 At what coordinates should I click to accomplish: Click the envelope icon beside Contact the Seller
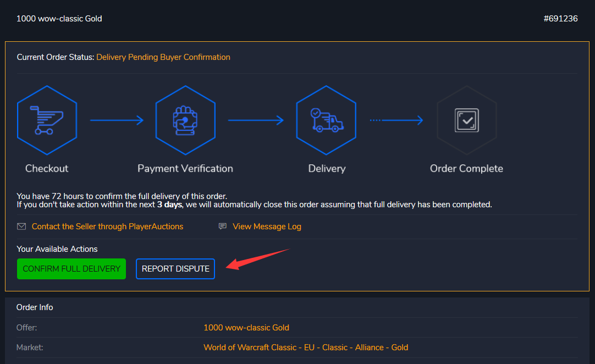(x=21, y=227)
